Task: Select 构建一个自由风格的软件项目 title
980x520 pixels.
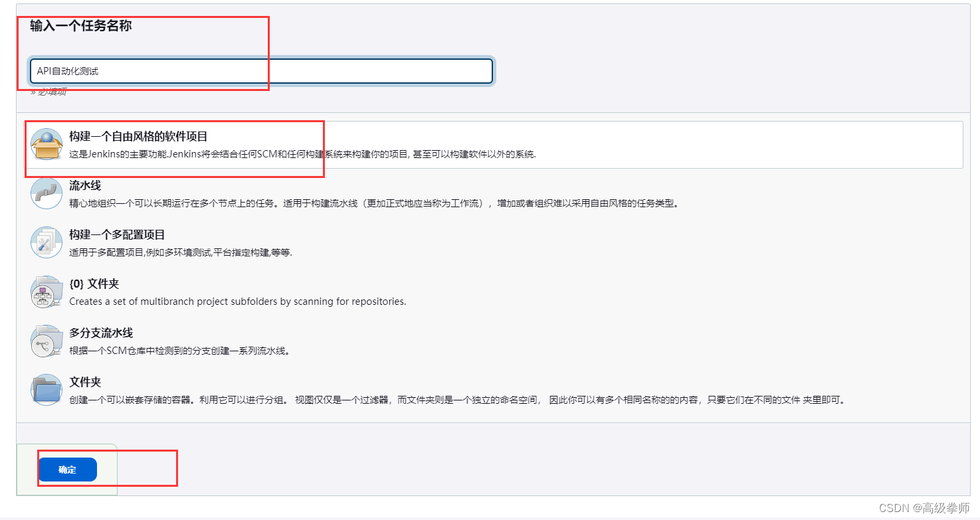Action: point(138,136)
